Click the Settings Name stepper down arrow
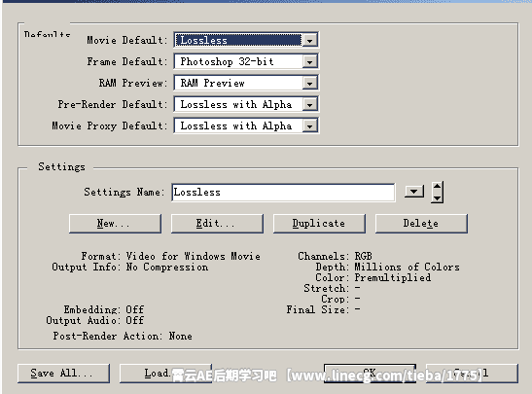 437,197
